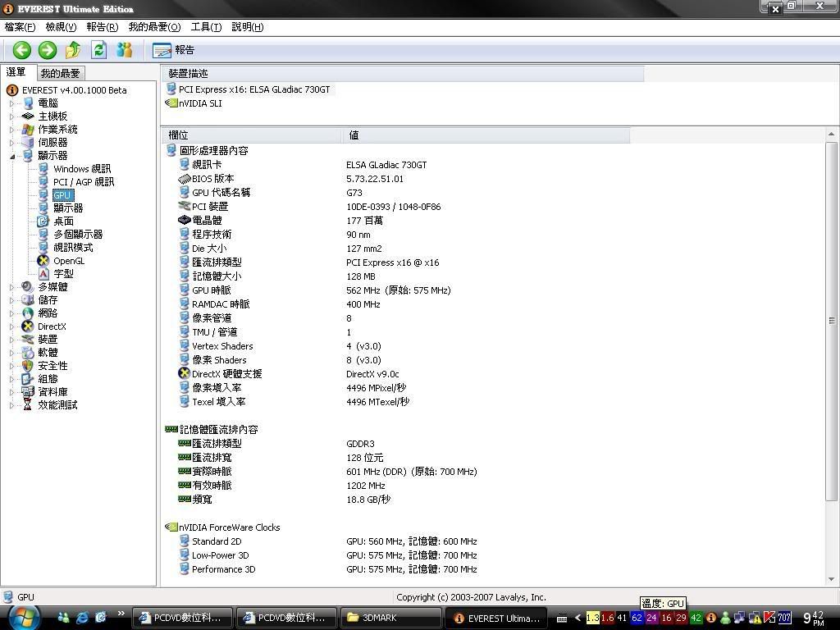This screenshot has height=630, width=840.
Task: Click the 效能測試 hourglass icon
Action: pyautogui.click(x=27, y=405)
